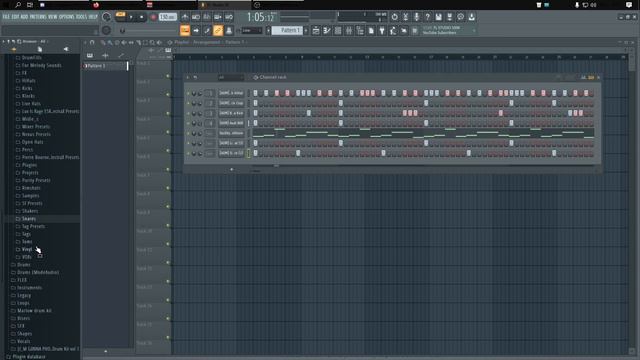Select Pattern 1 in the picker list

(105, 66)
